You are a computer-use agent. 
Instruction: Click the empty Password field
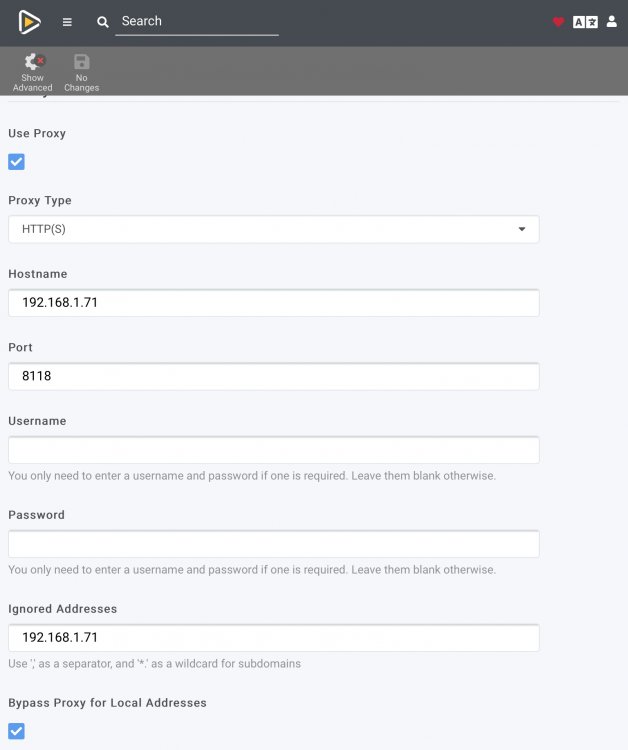point(274,544)
